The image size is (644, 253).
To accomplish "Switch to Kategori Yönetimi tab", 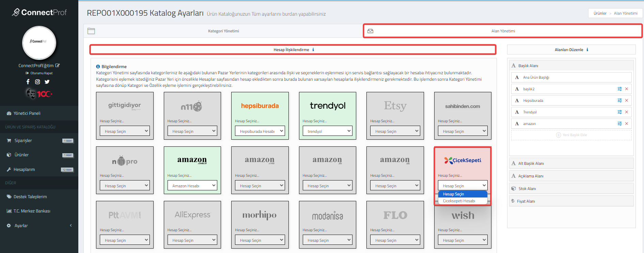I will 223,31.
